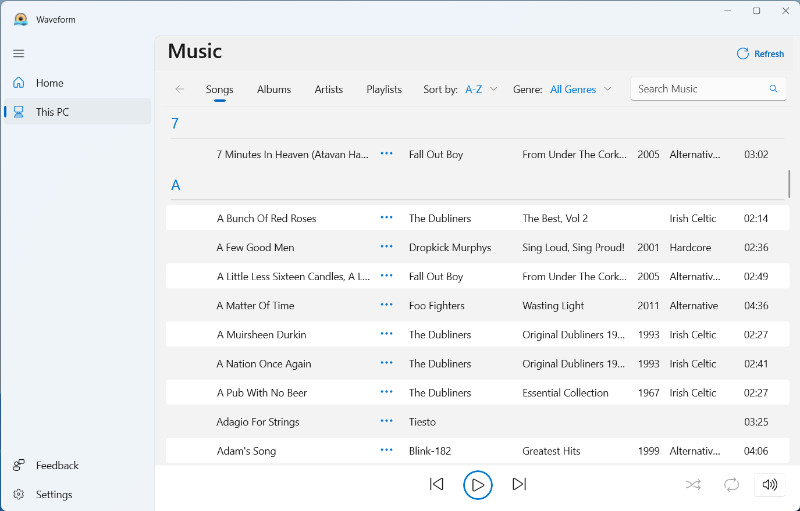Click artist 'Foo Fighters'

[437, 305]
